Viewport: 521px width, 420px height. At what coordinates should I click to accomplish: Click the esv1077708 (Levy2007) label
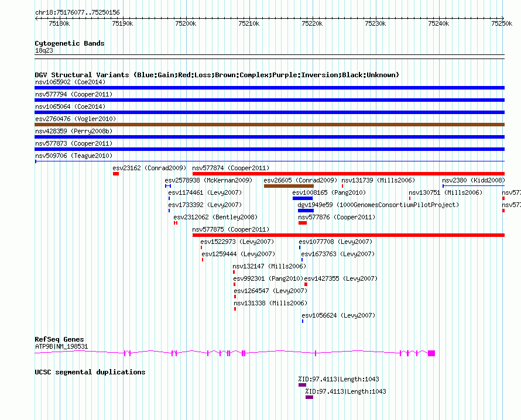335,242
